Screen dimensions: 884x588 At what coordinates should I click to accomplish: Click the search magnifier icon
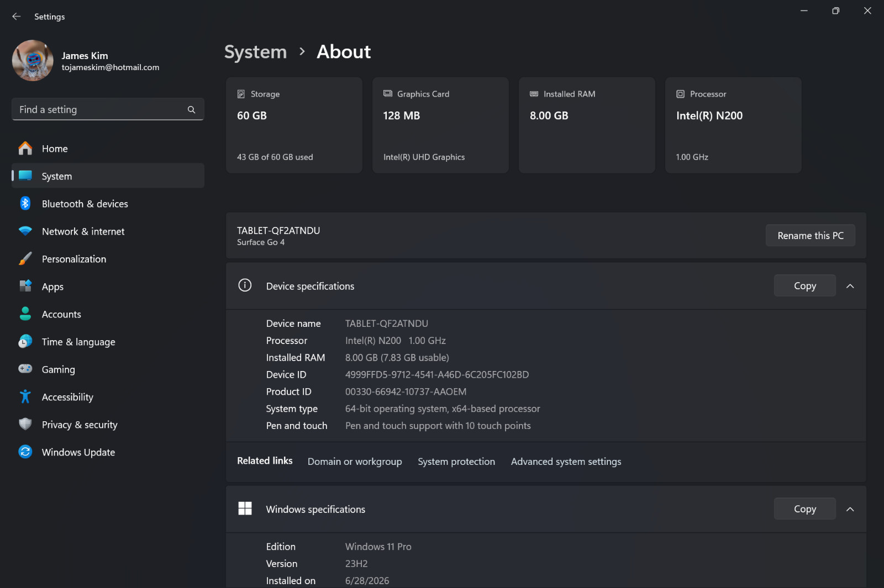(191, 109)
